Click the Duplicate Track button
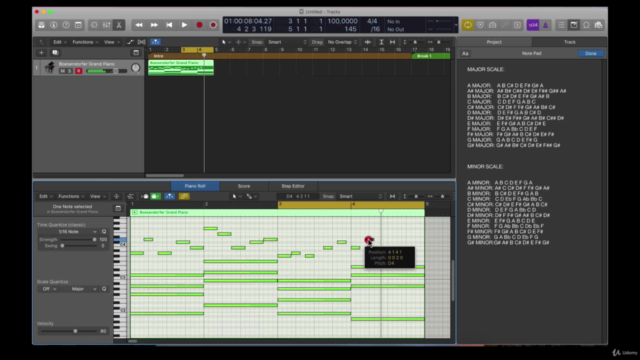Screen dimensions: 640x360 tap(55, 53)
